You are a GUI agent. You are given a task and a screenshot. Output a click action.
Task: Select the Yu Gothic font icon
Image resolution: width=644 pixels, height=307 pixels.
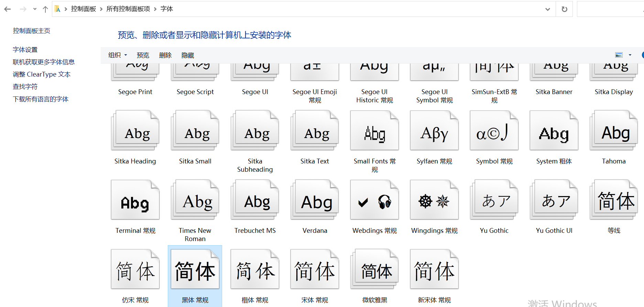[x=494, y=200]
